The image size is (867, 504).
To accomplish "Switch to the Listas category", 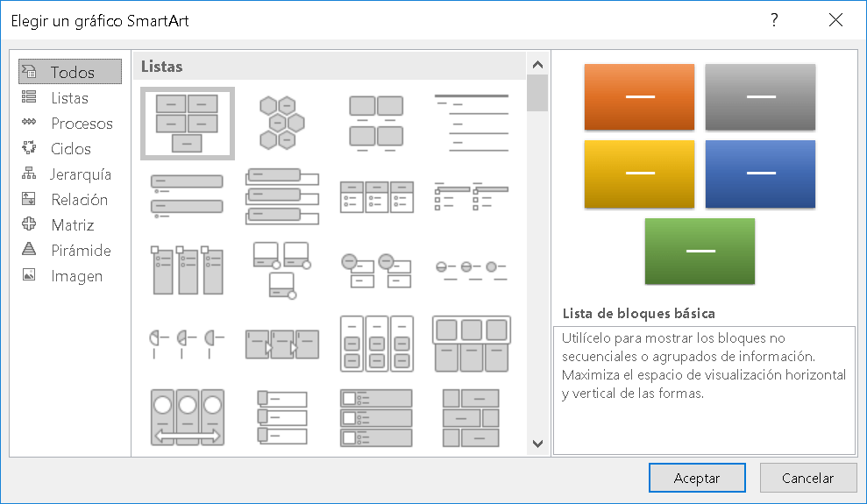I will 70,98.
